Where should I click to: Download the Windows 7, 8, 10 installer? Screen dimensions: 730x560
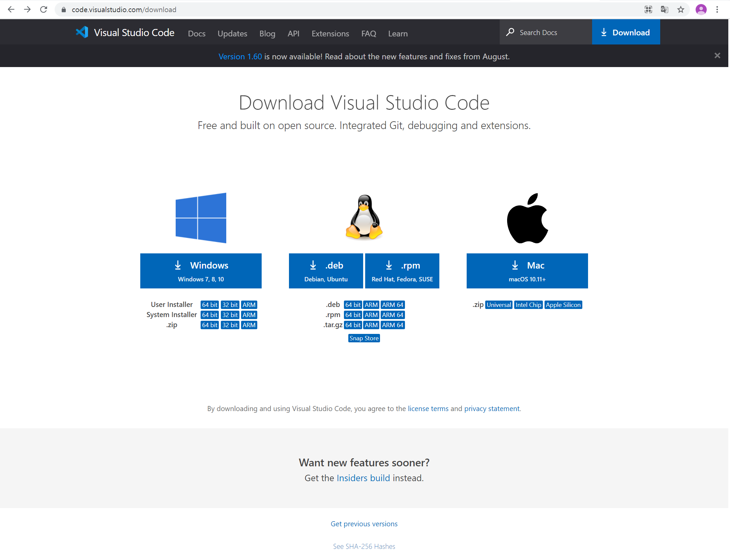pos(201,271)
